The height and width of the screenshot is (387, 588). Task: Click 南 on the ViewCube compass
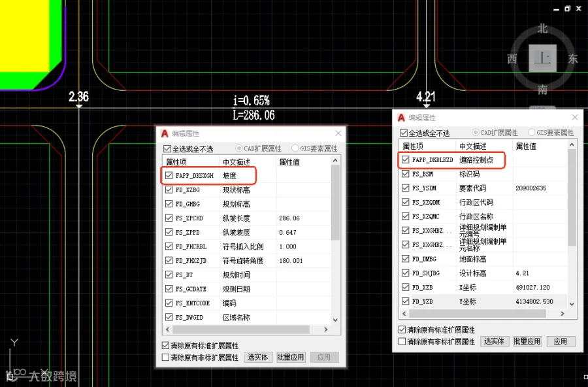[x=543, y=90]
